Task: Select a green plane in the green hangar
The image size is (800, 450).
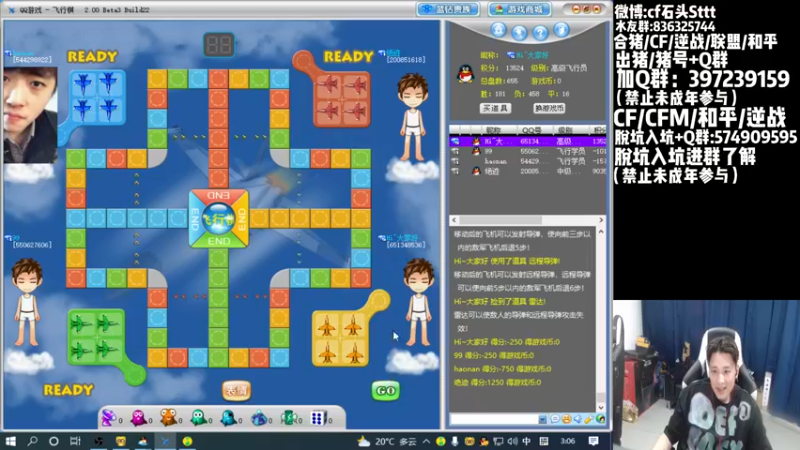Action: coord(81,323)
